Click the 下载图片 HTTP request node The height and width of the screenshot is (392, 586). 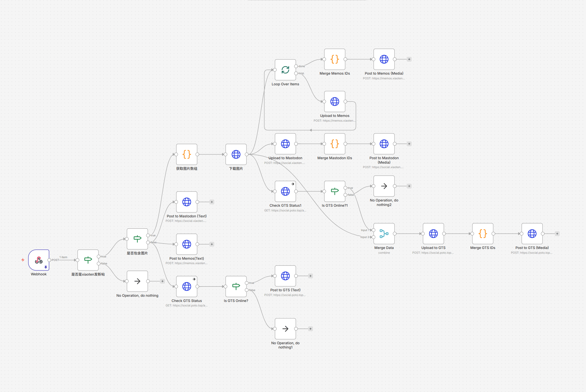tap(236, 154)
